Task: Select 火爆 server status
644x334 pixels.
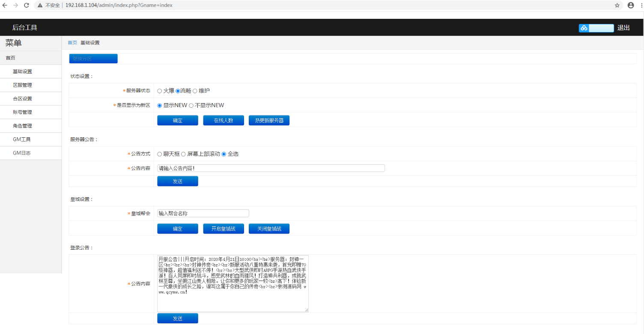Action: tap(159, 90)
